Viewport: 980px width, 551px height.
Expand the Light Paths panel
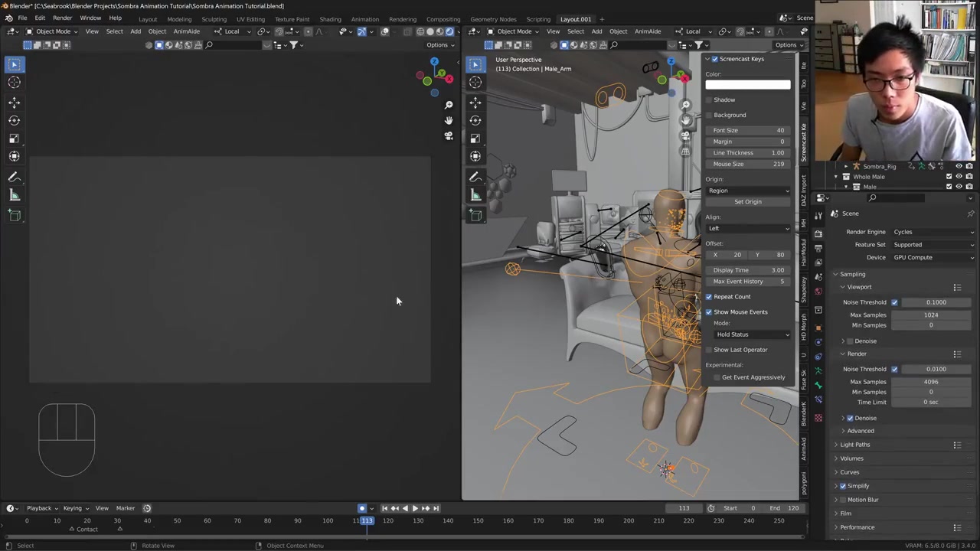coord(854,445)
